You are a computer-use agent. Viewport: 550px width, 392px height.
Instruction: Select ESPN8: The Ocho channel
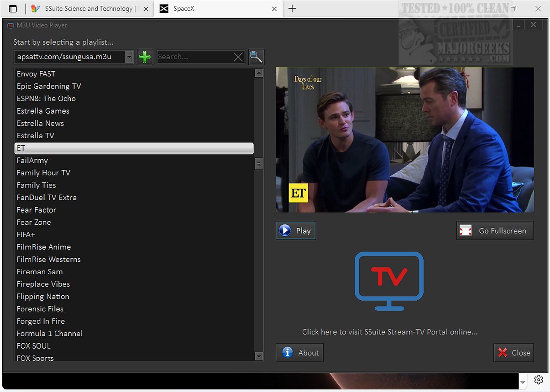[134, 99]
